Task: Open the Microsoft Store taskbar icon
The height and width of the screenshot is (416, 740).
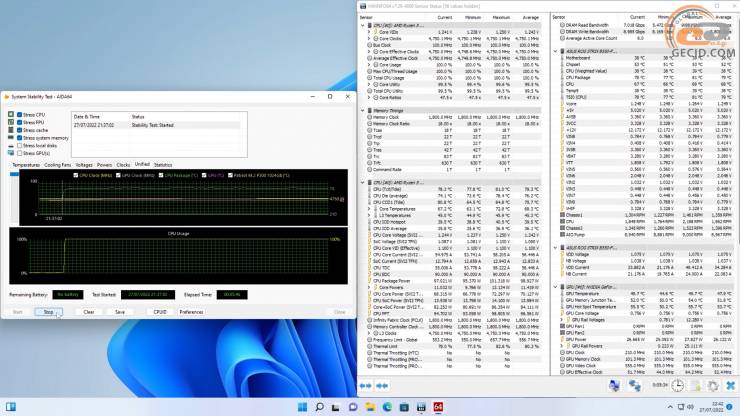Action: tap(404, 407)
